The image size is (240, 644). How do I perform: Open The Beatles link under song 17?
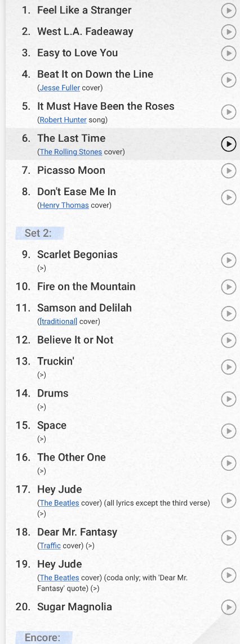(59, 503)
